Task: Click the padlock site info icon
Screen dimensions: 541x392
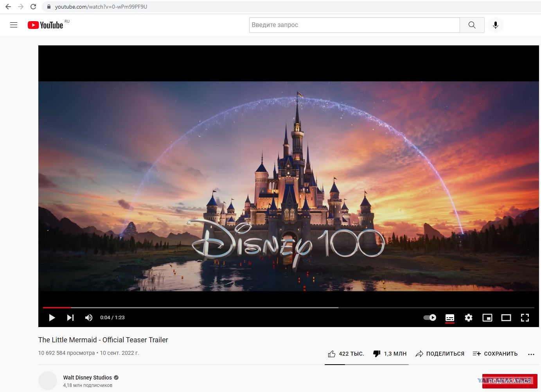Action: tap(49, 7)
